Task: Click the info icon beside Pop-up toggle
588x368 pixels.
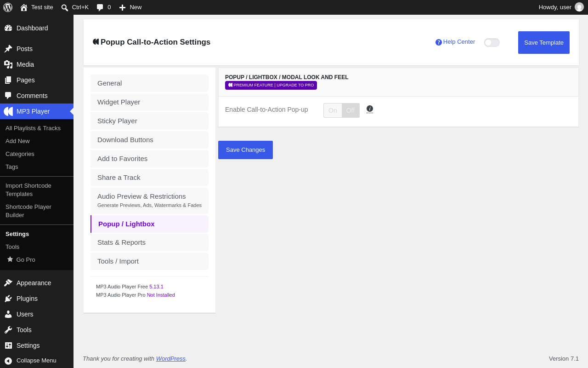Action: (x=370, y=109)
